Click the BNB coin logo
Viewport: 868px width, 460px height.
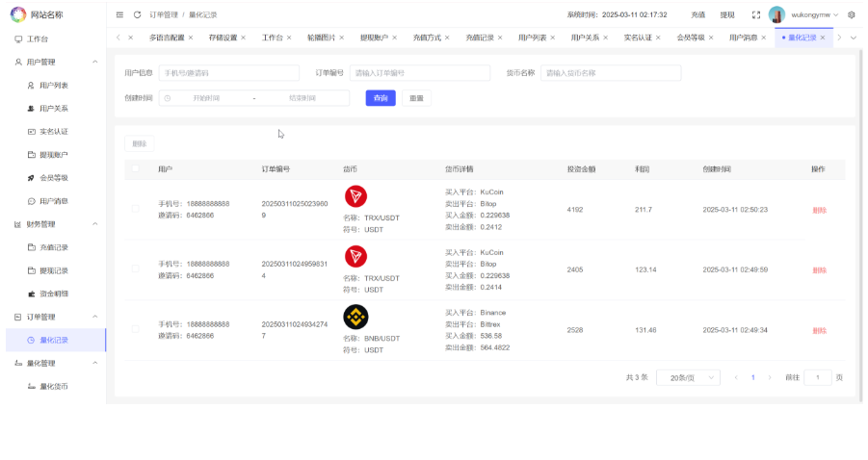click(x=356, y=317)
